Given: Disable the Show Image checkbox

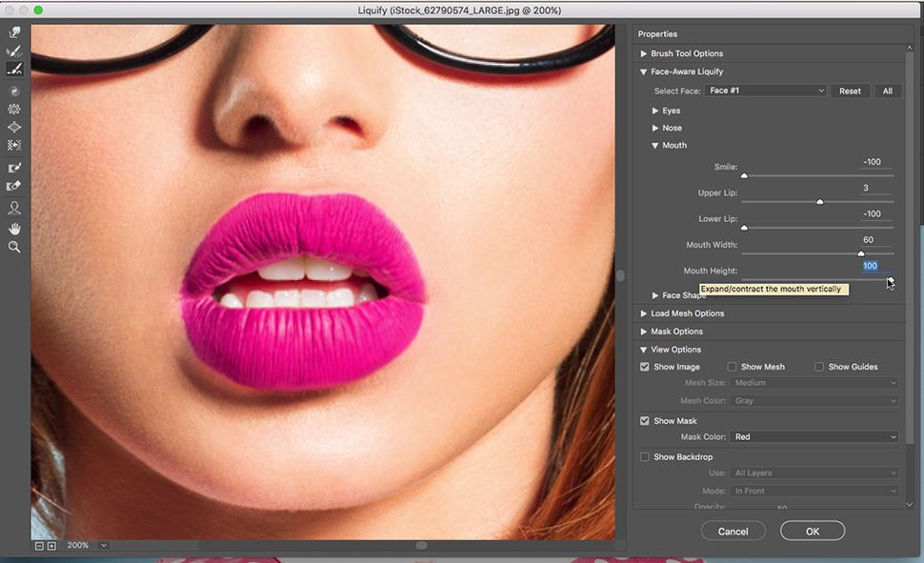Looking at the screenshot, I should coord(645,366).
